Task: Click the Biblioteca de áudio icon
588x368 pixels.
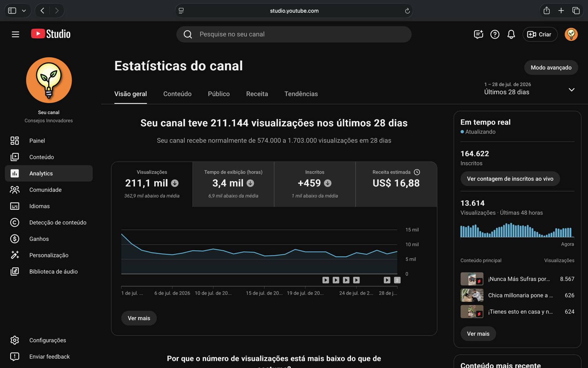Action: click(15, 272)
